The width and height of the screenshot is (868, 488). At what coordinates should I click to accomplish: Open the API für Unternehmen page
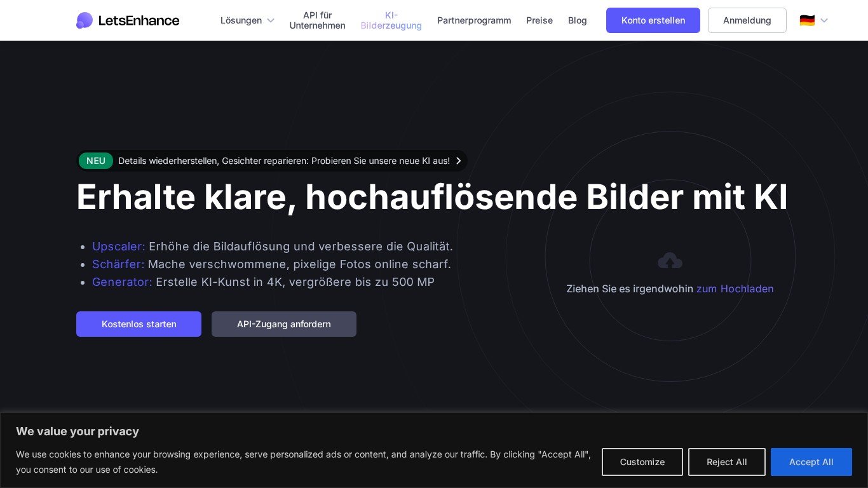point(317,20)
